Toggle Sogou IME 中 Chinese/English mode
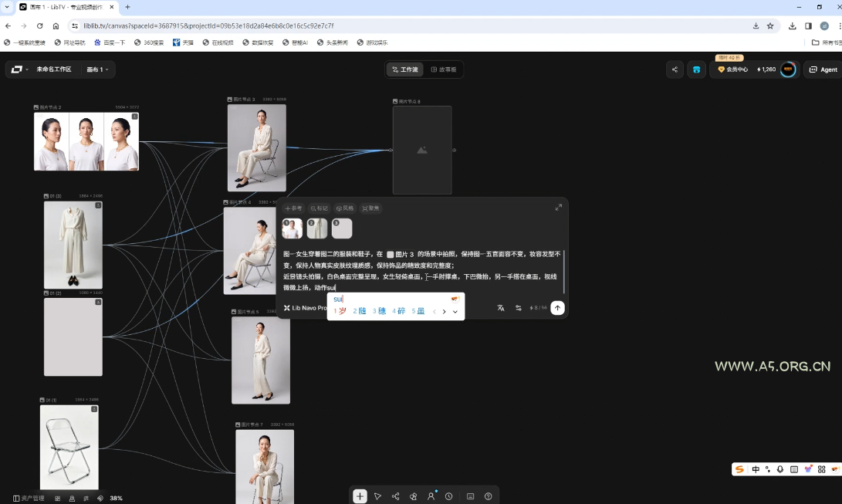 pos(756,469)
